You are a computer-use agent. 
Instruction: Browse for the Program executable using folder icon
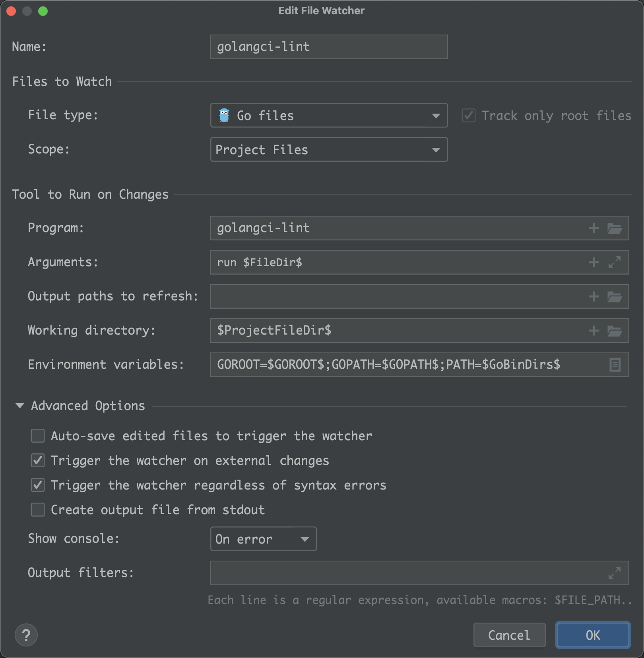(x=614, y=228)
